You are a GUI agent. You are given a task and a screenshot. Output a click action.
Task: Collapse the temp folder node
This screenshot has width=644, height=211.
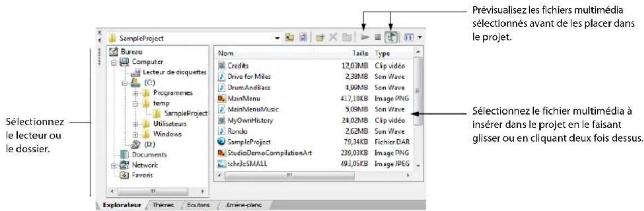pos(136,103)
